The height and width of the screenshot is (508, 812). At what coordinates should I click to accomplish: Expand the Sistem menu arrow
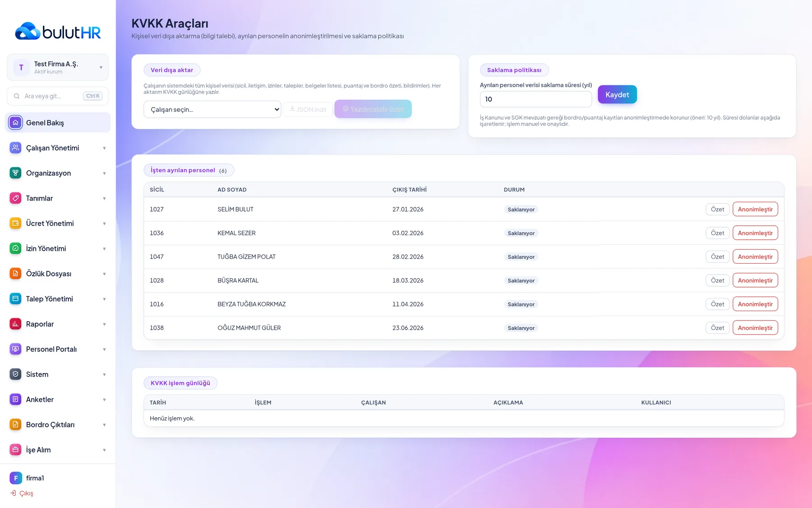click(104, 375)
